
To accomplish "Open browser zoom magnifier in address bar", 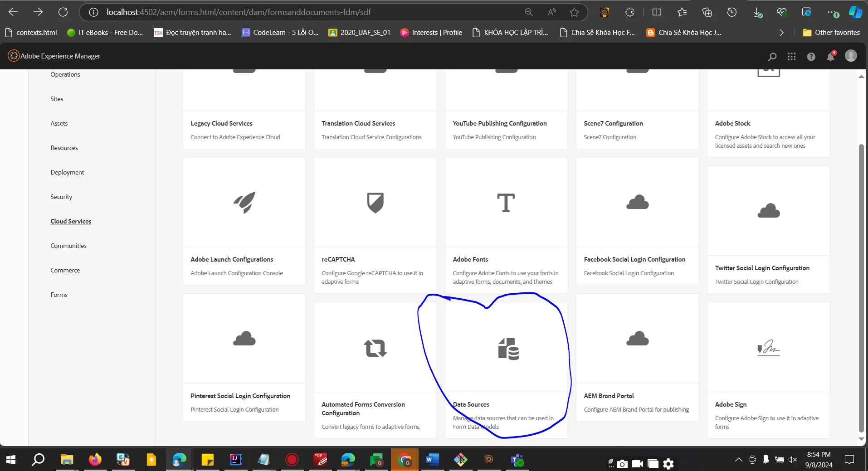I will pos(529,12).
